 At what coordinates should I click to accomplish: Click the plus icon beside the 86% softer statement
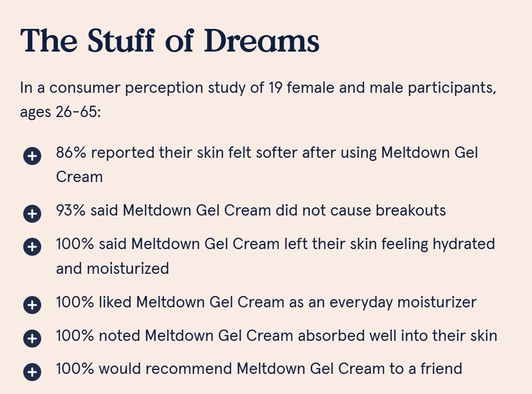pos(32,156)
